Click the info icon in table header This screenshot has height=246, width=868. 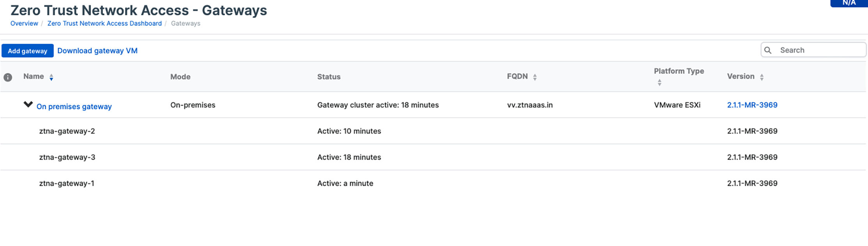click(x=8, y=77)
